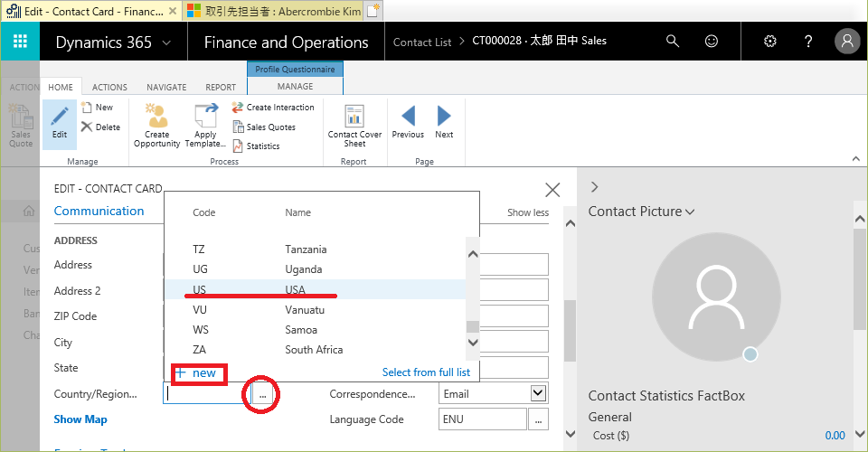The width and height of the screenshot is (868, 452).
Task: Click the search magnifier icon in header
Action: click(x=672, y=41)
